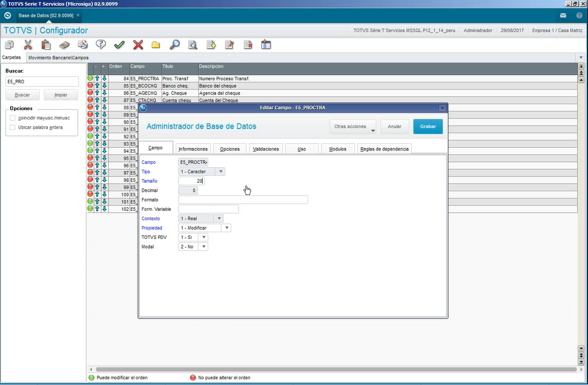Open the Propiedad dropdown
This screenshot has width=588, height=385.
[227, 228]
